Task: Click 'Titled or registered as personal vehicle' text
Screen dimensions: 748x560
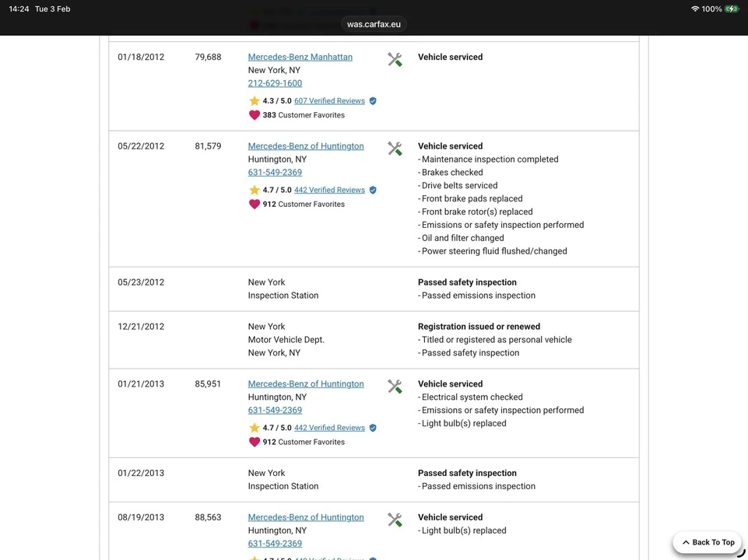Action: click(x=497, y=340)
